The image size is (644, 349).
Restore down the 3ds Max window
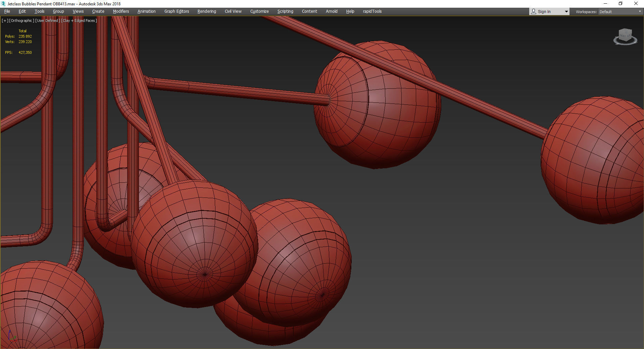[621, 4]
